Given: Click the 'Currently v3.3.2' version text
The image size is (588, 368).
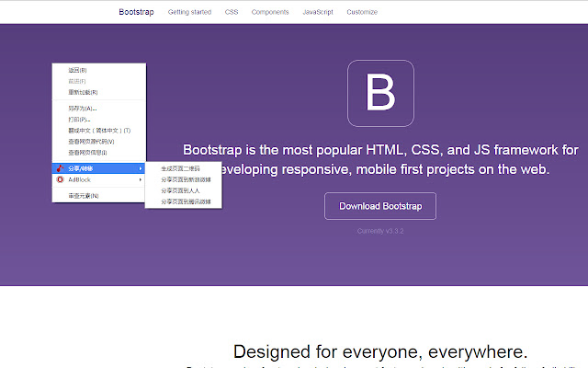Looking at the screenshot, I should [x=380, y=231].
